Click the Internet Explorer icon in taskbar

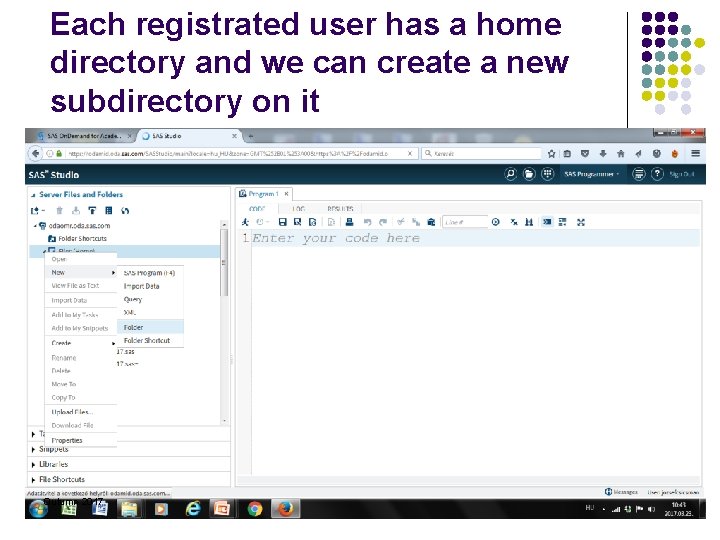click(x=193, y=509)
